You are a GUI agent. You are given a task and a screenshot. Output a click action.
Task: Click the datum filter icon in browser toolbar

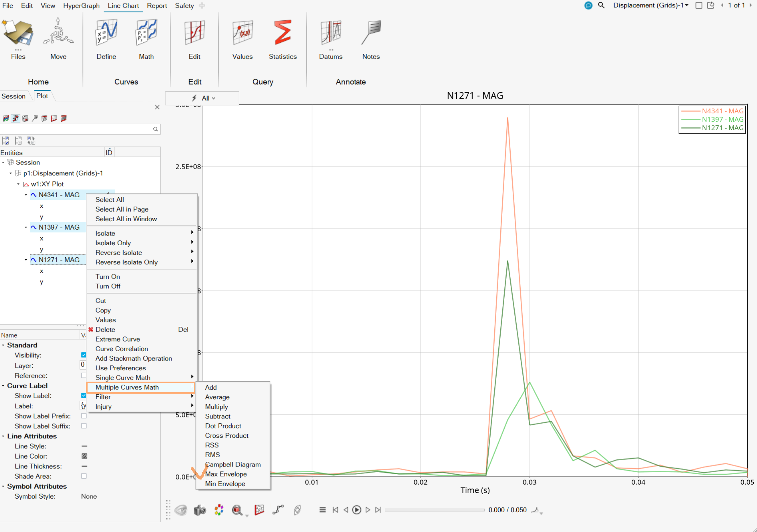pos(44,119)
